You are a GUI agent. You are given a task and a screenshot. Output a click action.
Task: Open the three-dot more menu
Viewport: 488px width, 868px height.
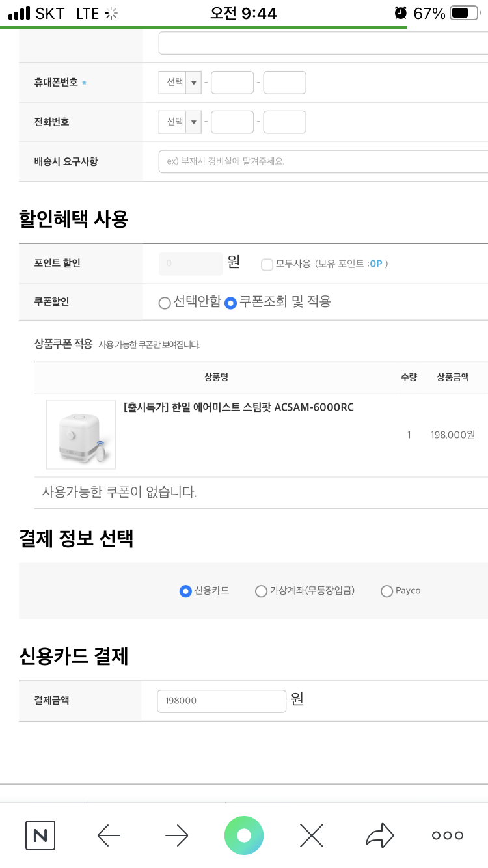[448, 835]
